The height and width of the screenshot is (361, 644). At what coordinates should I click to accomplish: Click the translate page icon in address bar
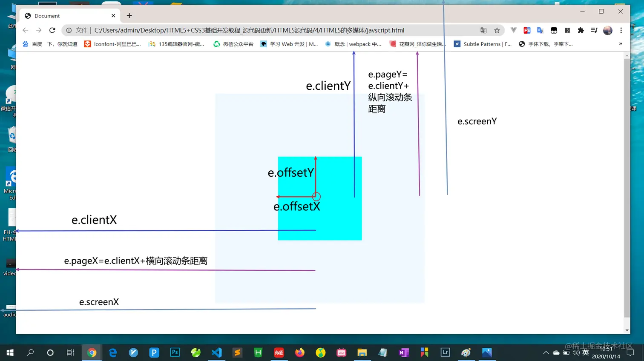[483, 30]
